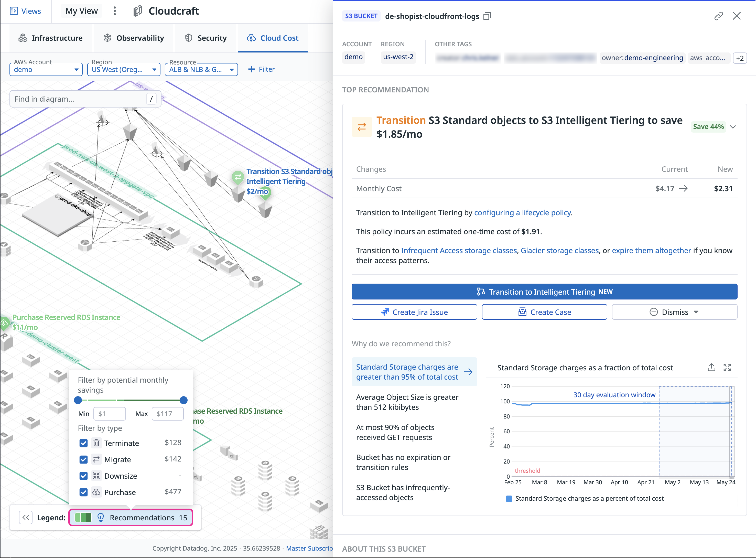Expand the graph to full screen
756x558 pixels.
[x=727, y=368]
